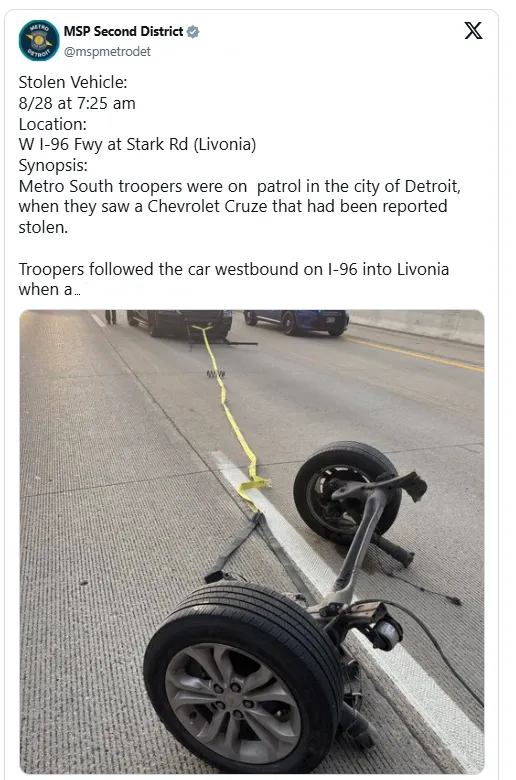Click the blue verified badge
The width and height of the screenshot is (516, 780).
[x=193, y=32]
